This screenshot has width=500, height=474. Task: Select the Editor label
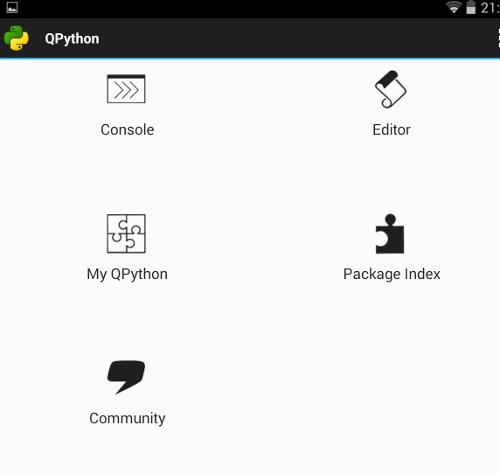(391, 130)
